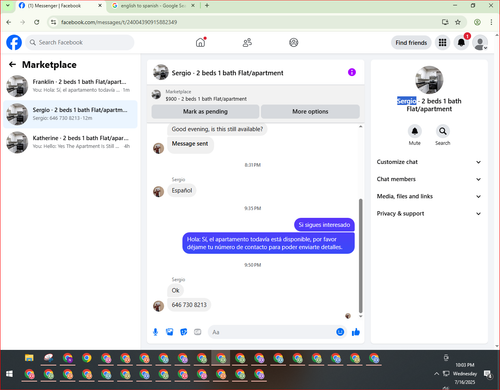Open the Chrome three-dot menu

click(x=491, y=22)
